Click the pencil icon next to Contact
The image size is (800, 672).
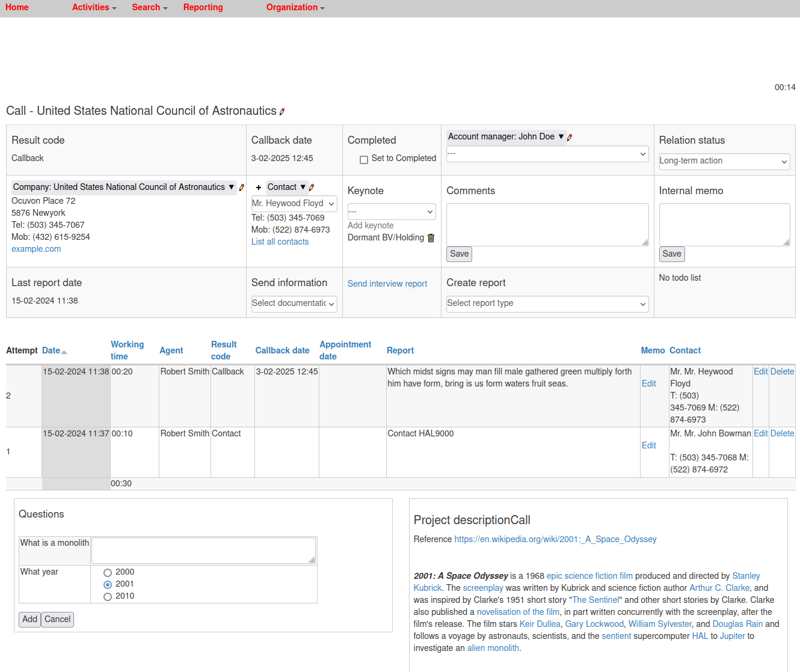click(312, 188)
